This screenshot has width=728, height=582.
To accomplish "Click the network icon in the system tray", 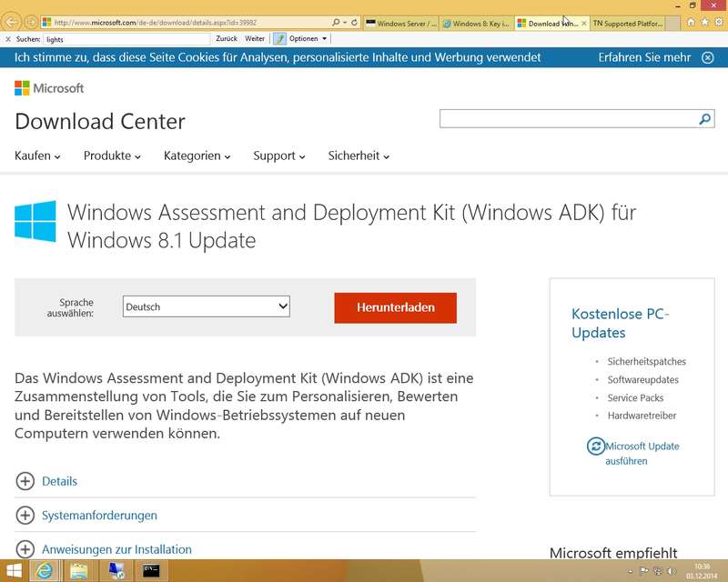I will (658, 571).
